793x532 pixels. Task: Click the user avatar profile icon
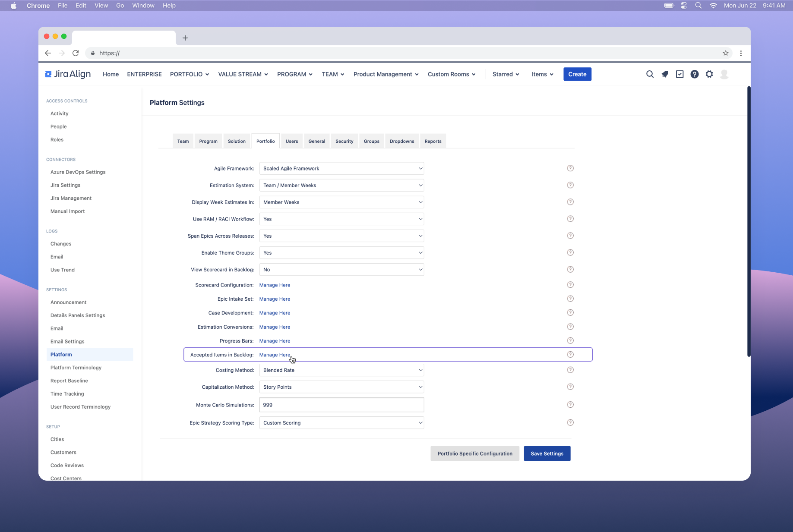[724, 74]
